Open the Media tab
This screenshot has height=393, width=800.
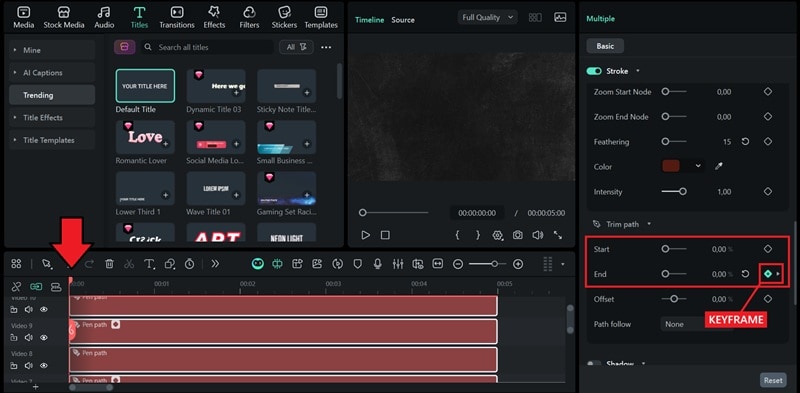[x=23, y=17]
